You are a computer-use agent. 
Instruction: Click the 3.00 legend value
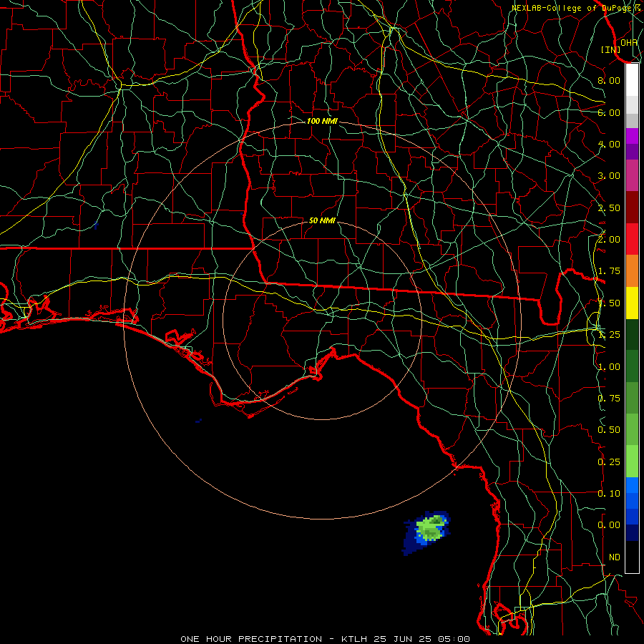[609, 176]
